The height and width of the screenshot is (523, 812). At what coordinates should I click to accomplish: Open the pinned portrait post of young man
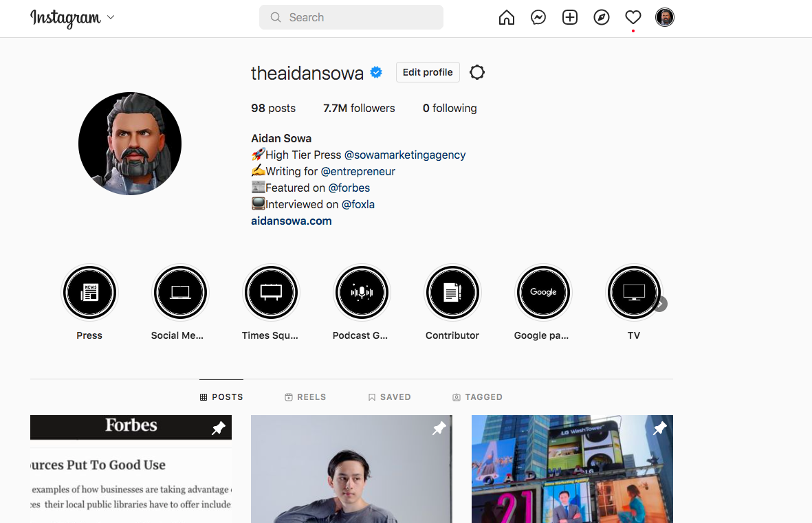coord(351,469)
